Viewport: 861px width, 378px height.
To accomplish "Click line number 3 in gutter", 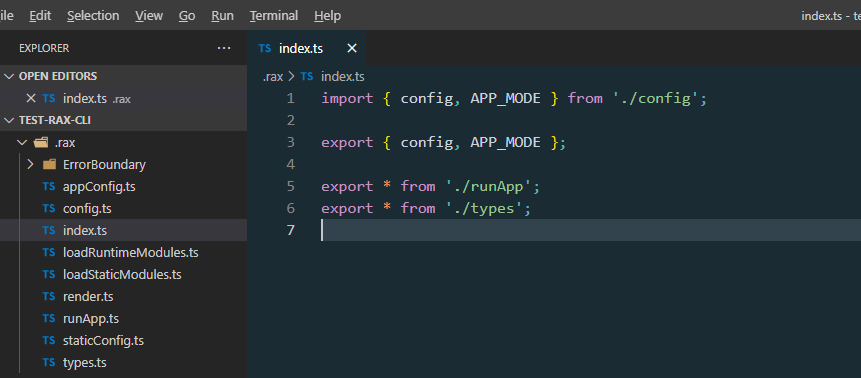I will click(290, 143).
